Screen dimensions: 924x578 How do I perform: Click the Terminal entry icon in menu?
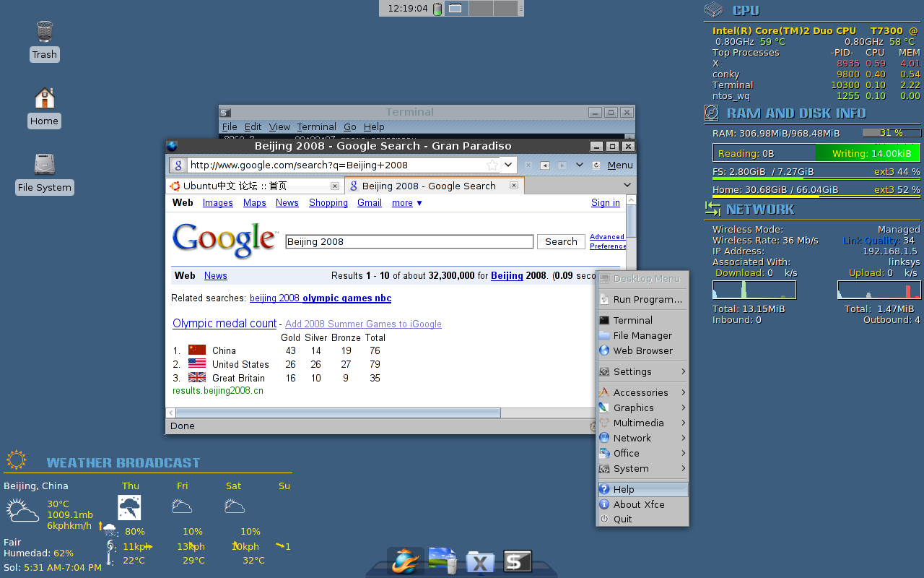pos(605,320)
